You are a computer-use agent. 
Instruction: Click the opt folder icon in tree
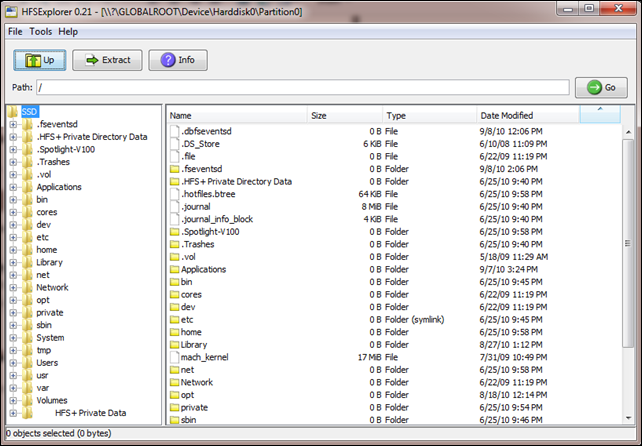(x=27, y=300)
